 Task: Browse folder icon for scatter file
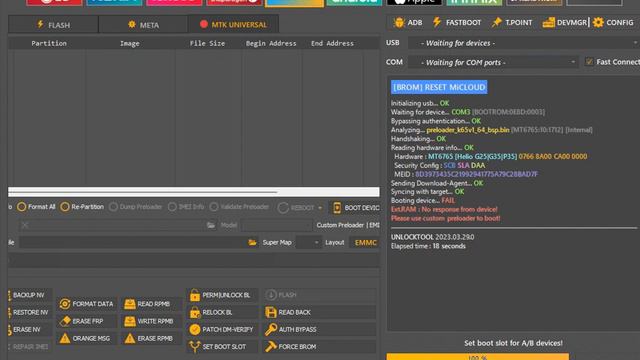tap(252, 242)
